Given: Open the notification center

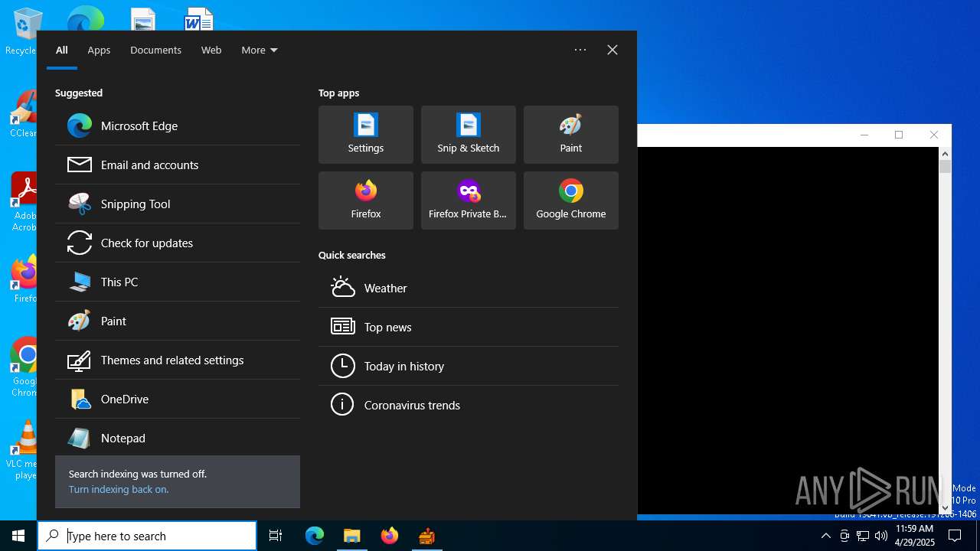Looking at the screenshot, I should [x=955, y=536].
